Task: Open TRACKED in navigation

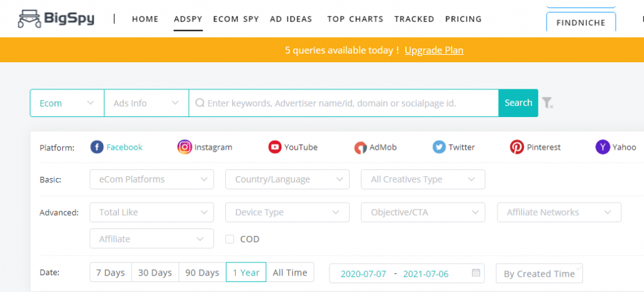Action: 414,19
